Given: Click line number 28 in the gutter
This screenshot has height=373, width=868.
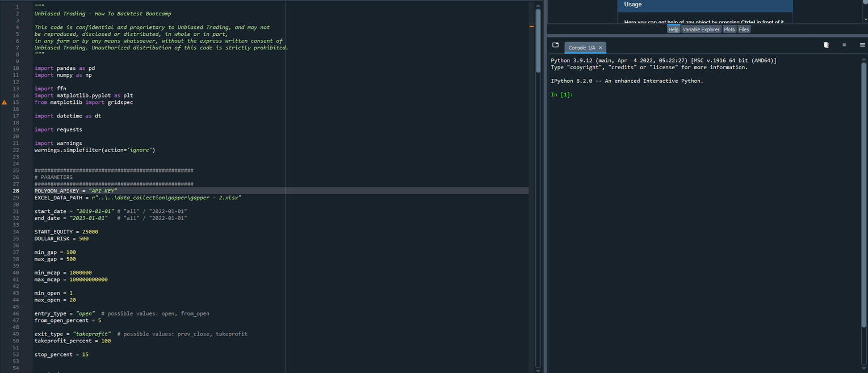Looking at the screenshot, I should coord(16,191).
